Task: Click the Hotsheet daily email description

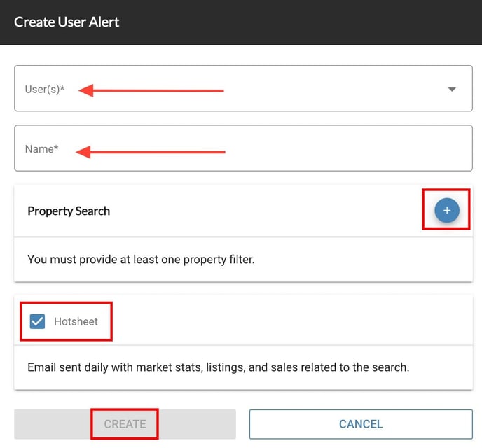Action: (x=218, y=367)
